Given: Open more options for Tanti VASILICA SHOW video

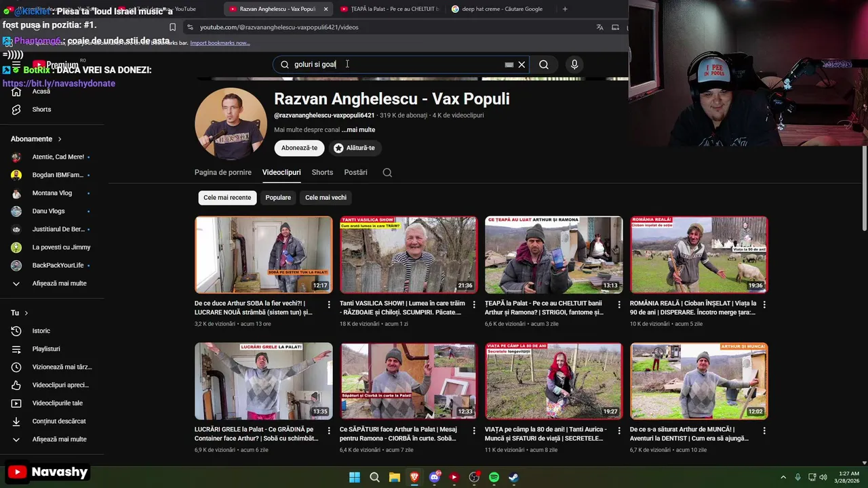Looking at the screenshot, I should (x=474, y=304).
